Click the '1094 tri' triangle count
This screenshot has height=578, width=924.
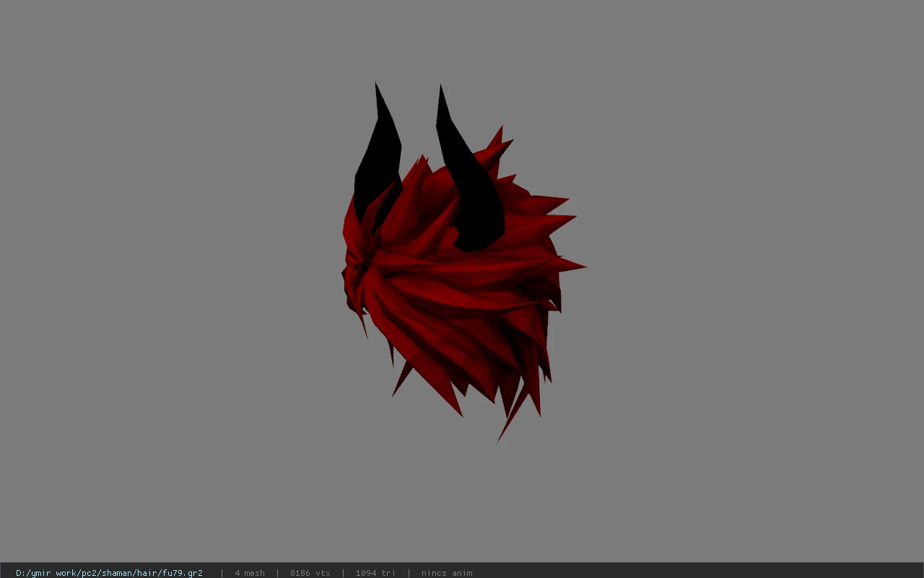click(375, 573)
